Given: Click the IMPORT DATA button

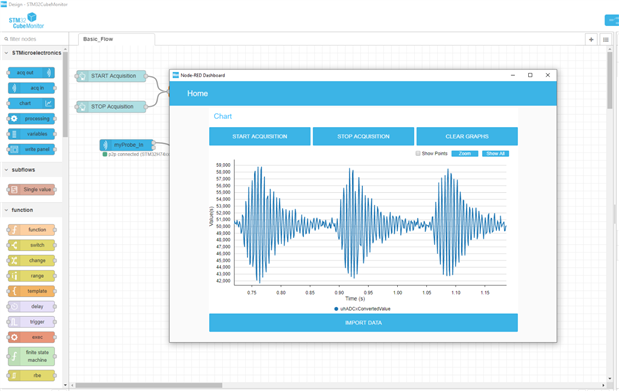Looking at the screenshot, I should 363,323.
